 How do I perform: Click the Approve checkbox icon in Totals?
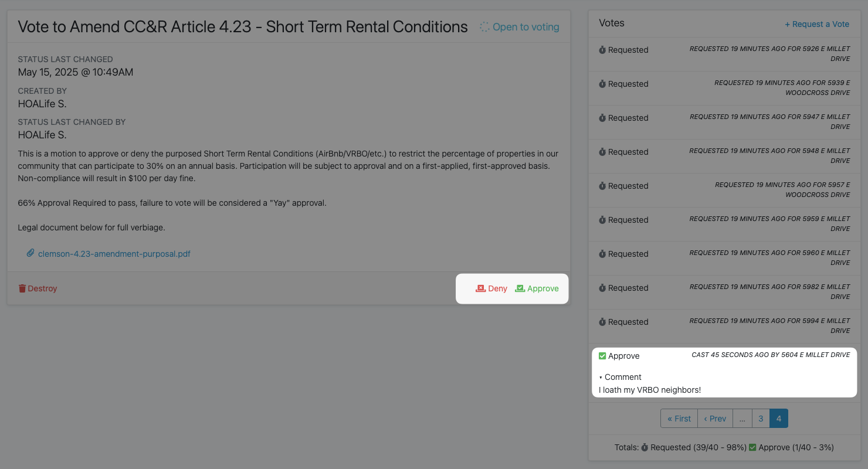pos(752,447)
